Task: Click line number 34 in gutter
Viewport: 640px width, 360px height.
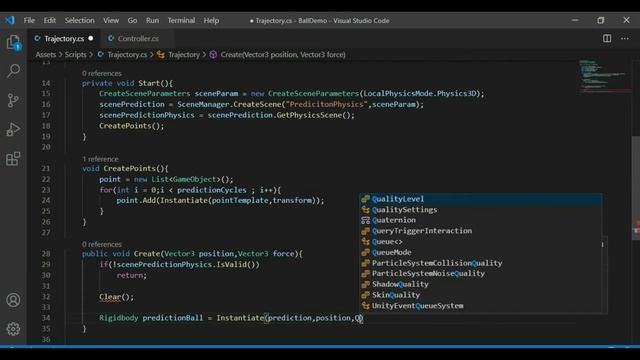Action: [x=46, y=318]
